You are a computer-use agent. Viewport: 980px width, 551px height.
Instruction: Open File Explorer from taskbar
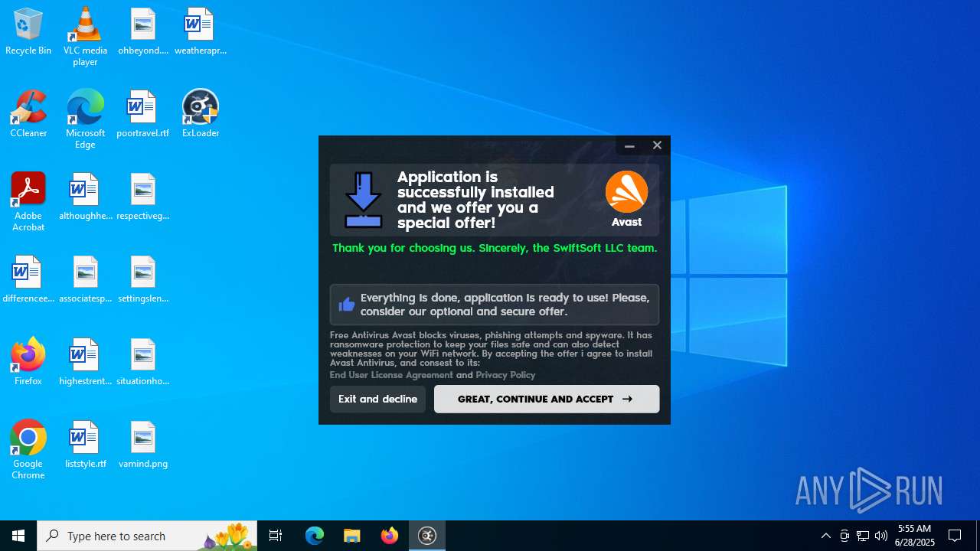352,536
